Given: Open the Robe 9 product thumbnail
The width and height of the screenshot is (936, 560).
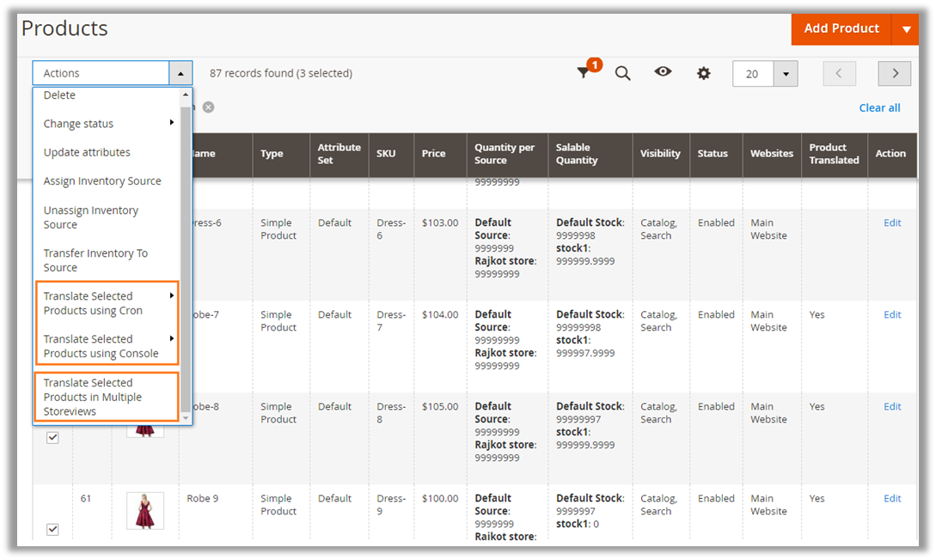Looking at the screenshot, I should [x=144, y=511].
